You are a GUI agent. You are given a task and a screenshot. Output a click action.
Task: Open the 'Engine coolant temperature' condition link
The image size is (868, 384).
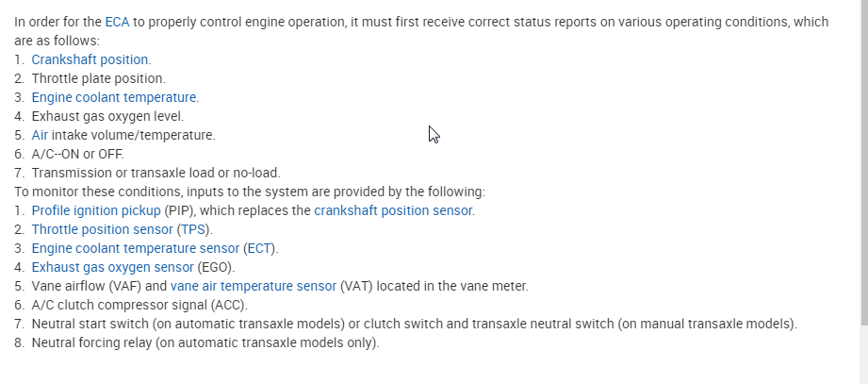pyautogui.click(x=114, y=97)
